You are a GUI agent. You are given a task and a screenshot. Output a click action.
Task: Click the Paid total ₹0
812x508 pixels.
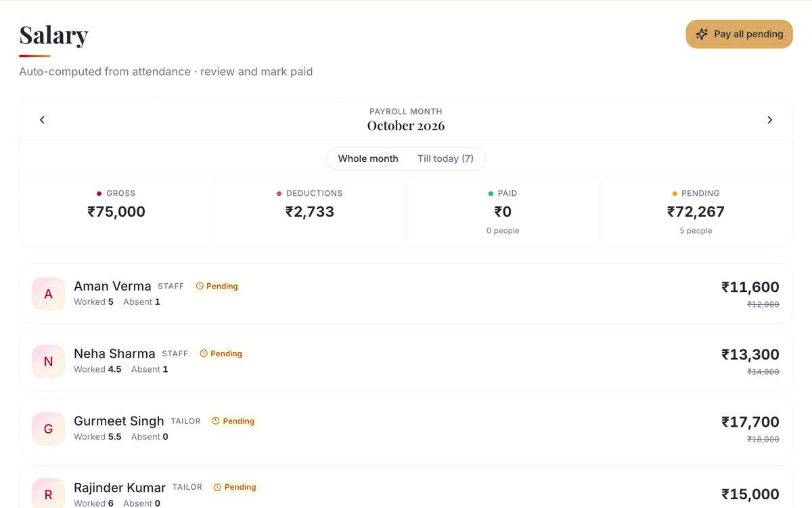503,211
